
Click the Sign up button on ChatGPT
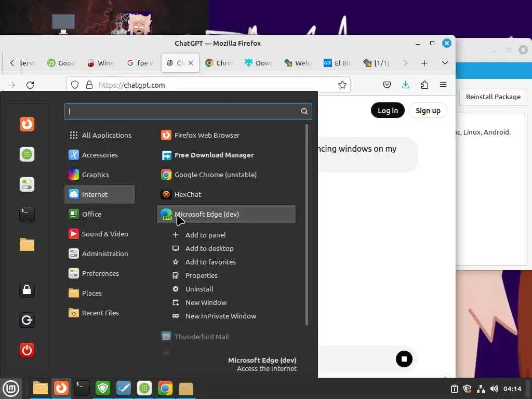coord(428,111)
